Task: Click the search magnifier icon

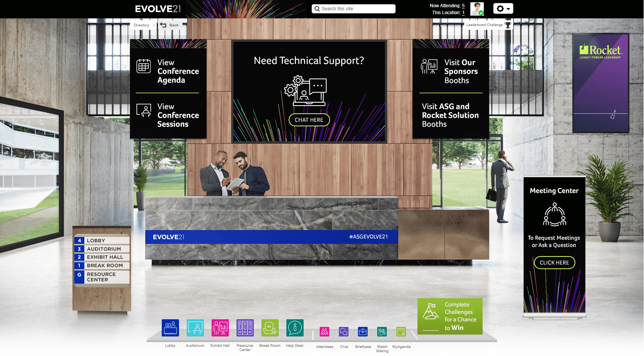Action: pyautogui.click(x=317, y=9)
